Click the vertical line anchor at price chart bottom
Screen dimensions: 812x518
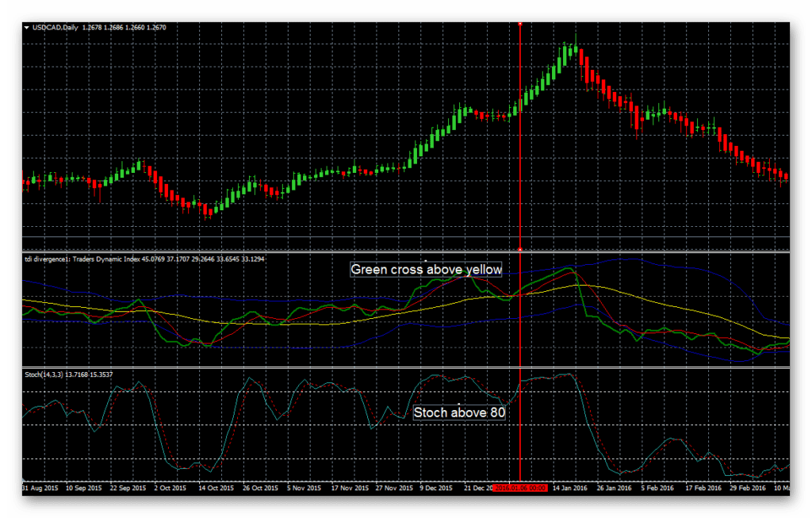(x=520, y=250)
